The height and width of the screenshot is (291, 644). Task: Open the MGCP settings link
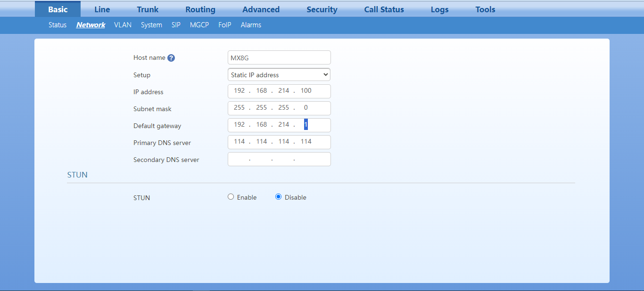pyautogui.click(x=199, y=25)
